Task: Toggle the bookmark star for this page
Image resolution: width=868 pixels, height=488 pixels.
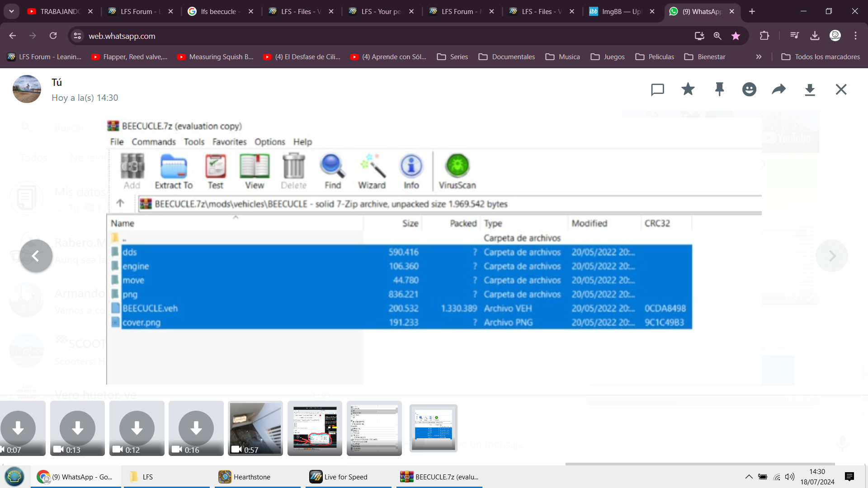Action: tap(736, 36)
